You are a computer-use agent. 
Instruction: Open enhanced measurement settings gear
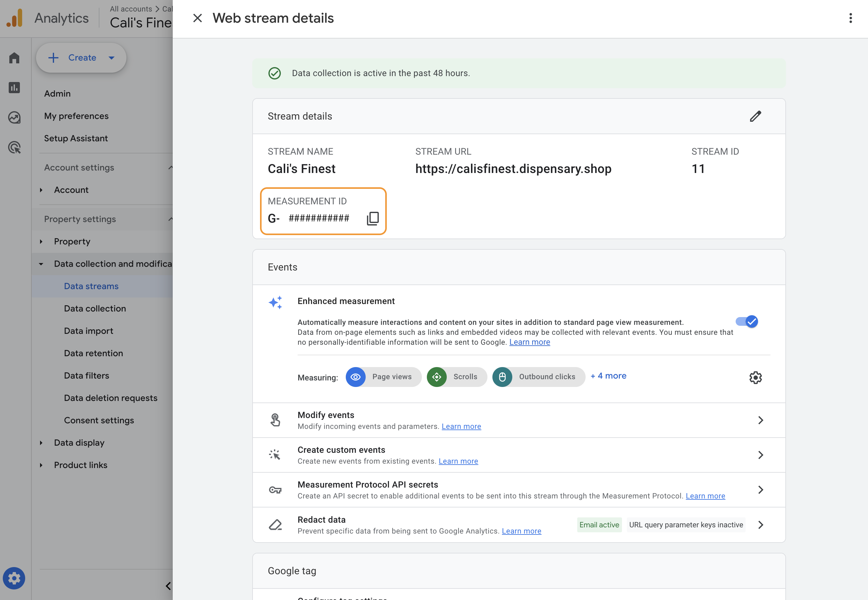[x=755, y=377]
